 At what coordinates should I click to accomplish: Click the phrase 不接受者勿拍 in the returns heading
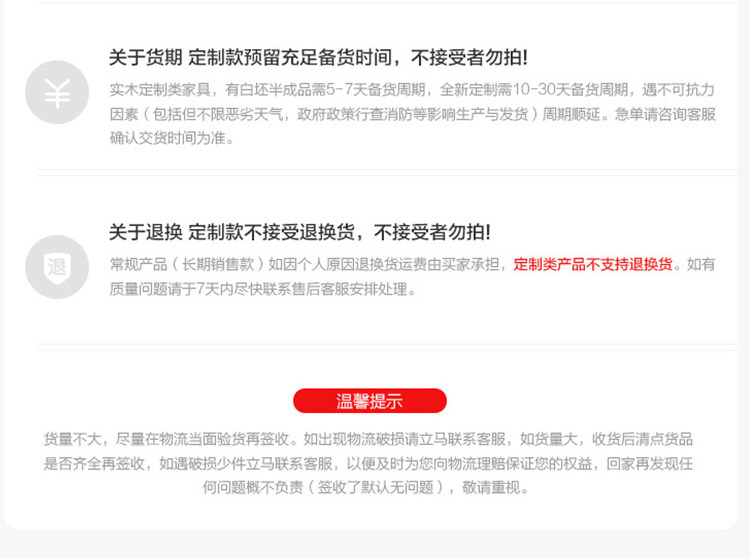click(432, 232)
